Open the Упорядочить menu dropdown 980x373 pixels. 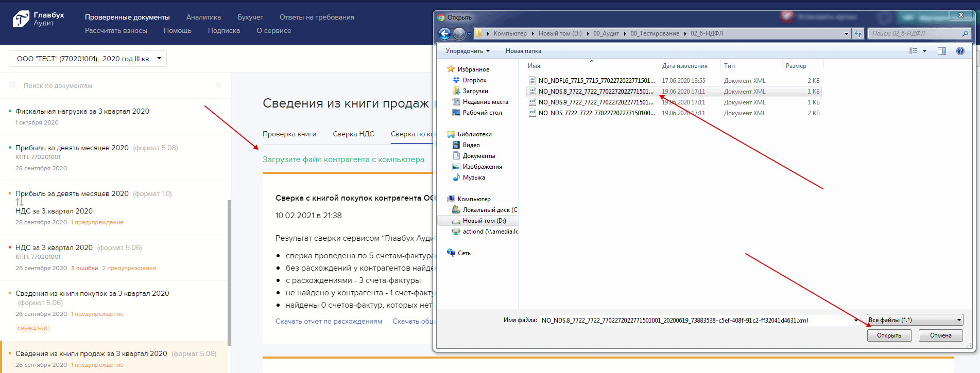tap(468, 51)
